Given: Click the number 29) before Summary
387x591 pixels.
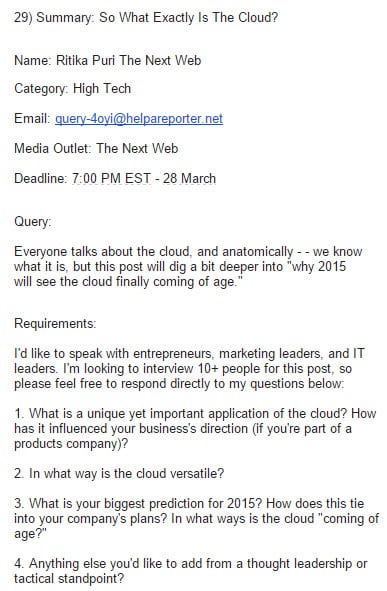Looking at the screenshot, I should (x=23, y=17).
